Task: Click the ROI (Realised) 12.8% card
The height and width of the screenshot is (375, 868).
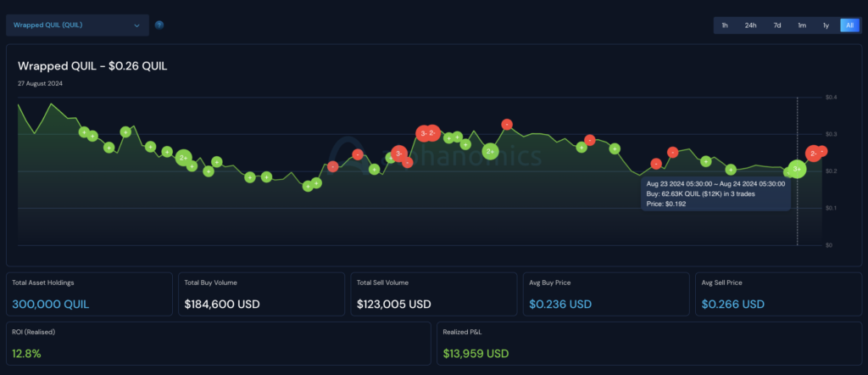Action: [x=27, y=353]
